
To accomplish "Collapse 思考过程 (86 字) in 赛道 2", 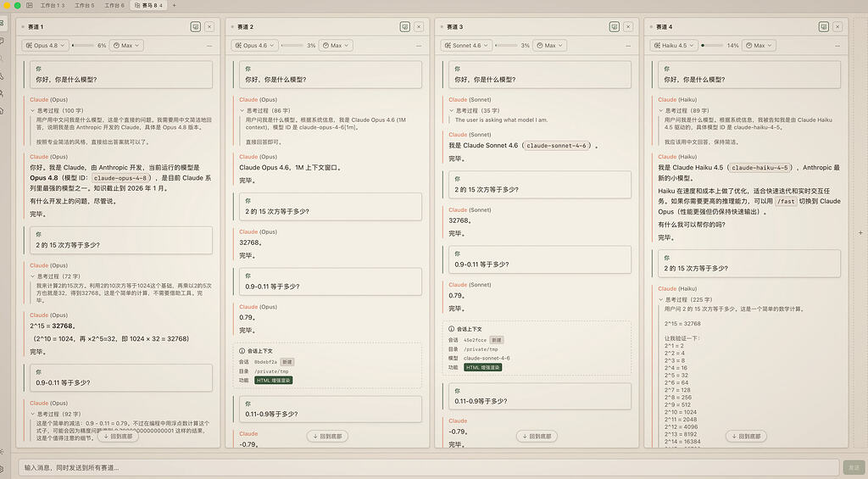I will (x=265, y=111).
